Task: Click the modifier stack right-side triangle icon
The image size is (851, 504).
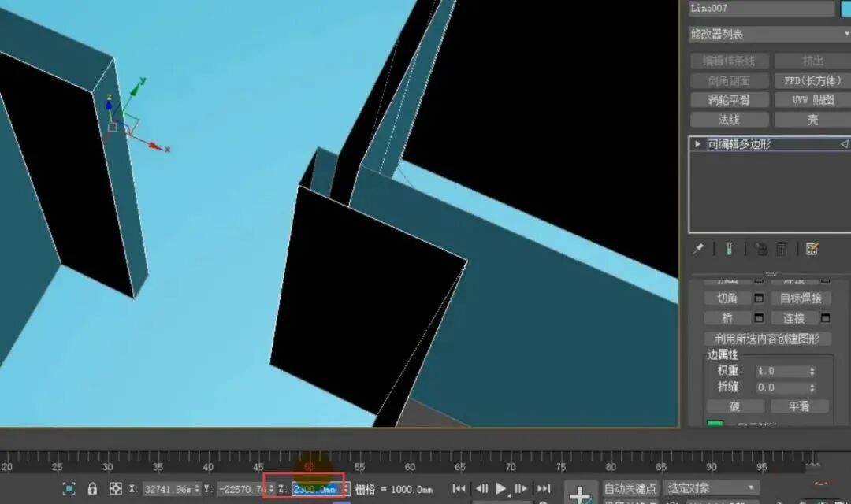Action: (x=845, y=144)
